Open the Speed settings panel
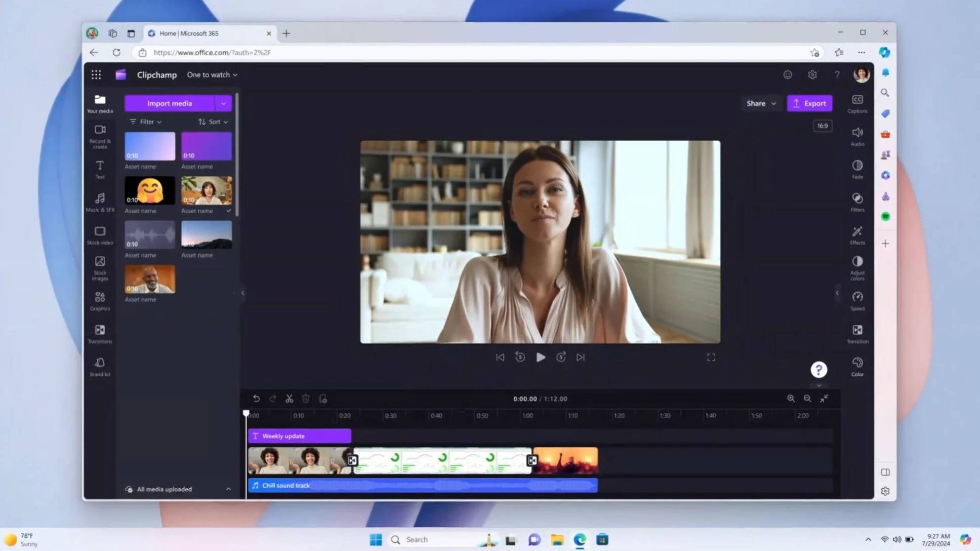980x551 pixels. [857, 300]
